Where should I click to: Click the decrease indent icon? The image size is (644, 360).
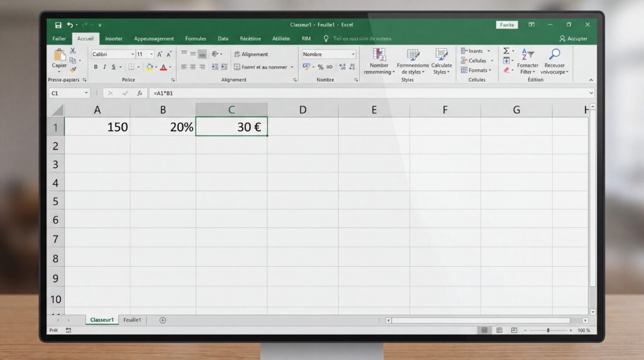(215, 67)
